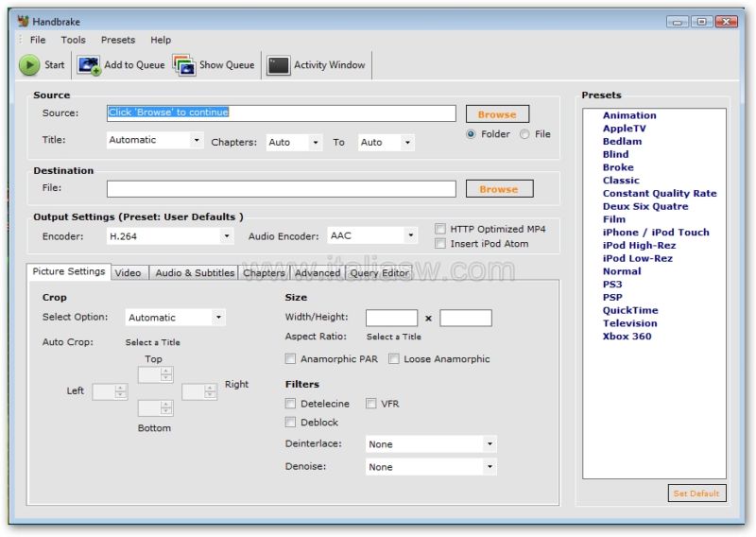Click the Bottom crop stepper
The width and height of the screenshot is (756, 537).
tap(155, 408)
